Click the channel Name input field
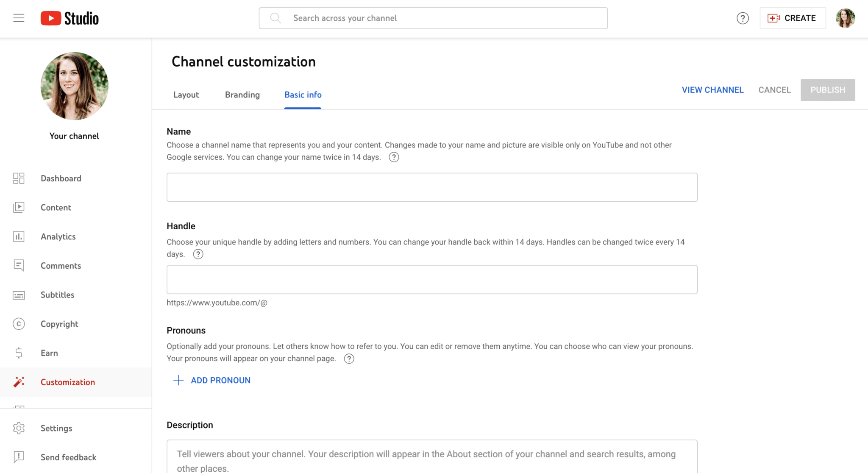 tap(432, 187)
